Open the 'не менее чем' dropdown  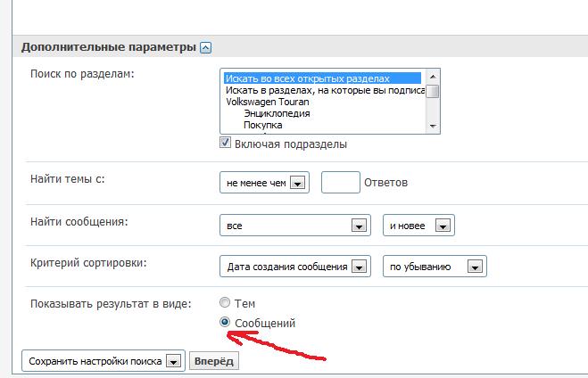264,183
